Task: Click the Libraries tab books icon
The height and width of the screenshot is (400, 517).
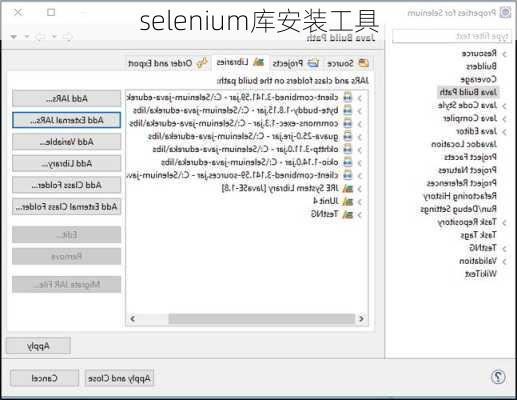Action: coord(258,62)
